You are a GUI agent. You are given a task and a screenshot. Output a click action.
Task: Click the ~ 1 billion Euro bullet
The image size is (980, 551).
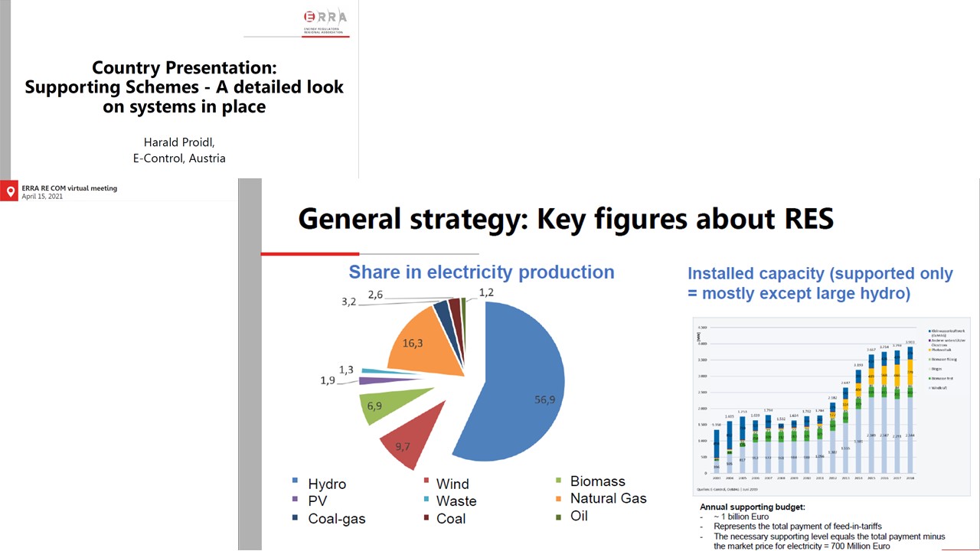coord(742,517)
